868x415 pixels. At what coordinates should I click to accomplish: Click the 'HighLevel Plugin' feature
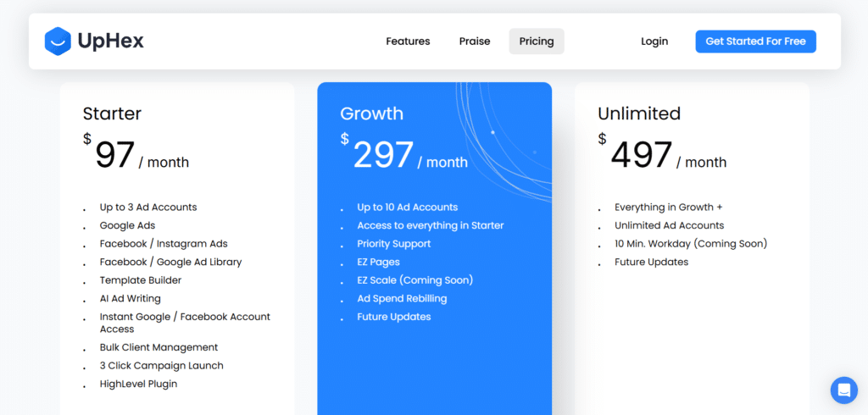pos(138,384)
